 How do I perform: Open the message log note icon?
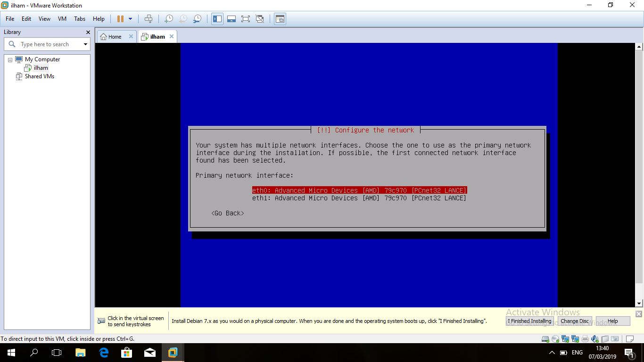[x=629, y=338]
